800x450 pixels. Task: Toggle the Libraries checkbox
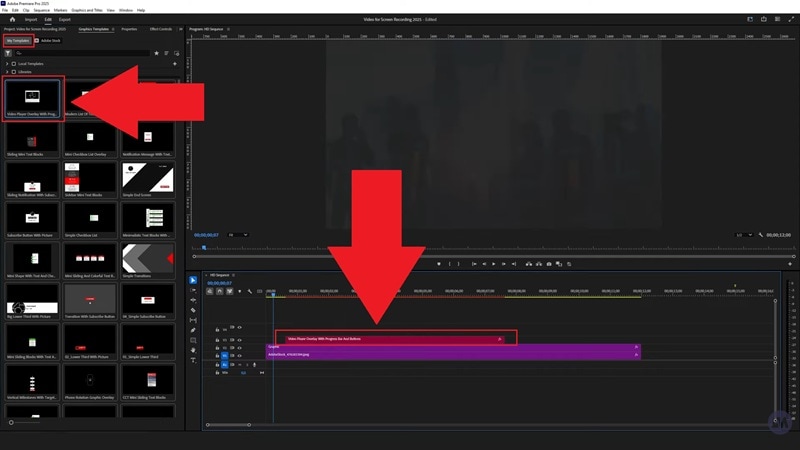14,72
